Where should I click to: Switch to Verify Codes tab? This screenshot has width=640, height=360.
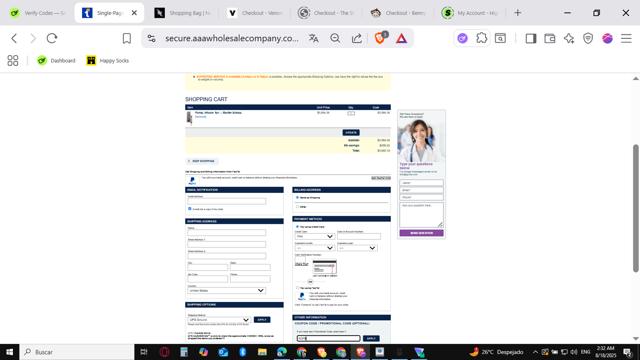(37, 13)
